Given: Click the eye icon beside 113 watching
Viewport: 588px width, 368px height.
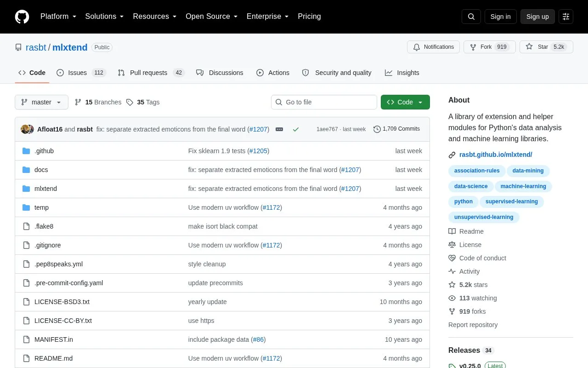Looking at the screenshot, I should click(452, 298).
